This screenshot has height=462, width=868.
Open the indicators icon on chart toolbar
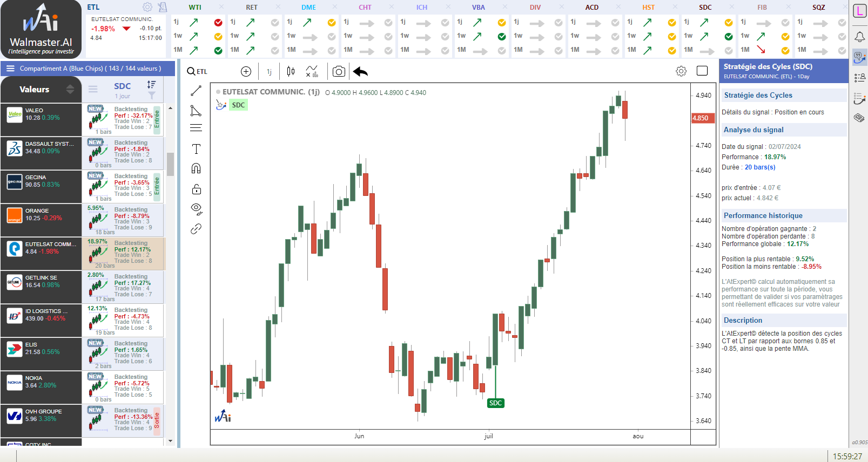pyautogui.click(x=312, y=71)
